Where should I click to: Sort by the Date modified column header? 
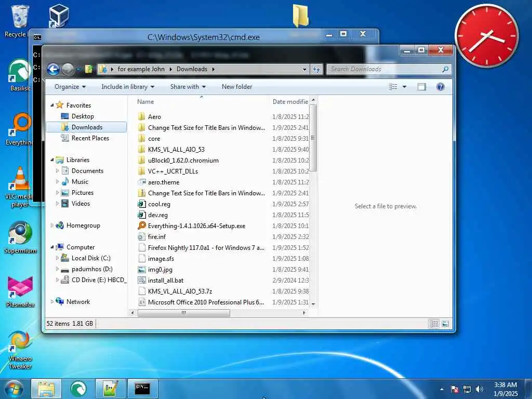290,101
